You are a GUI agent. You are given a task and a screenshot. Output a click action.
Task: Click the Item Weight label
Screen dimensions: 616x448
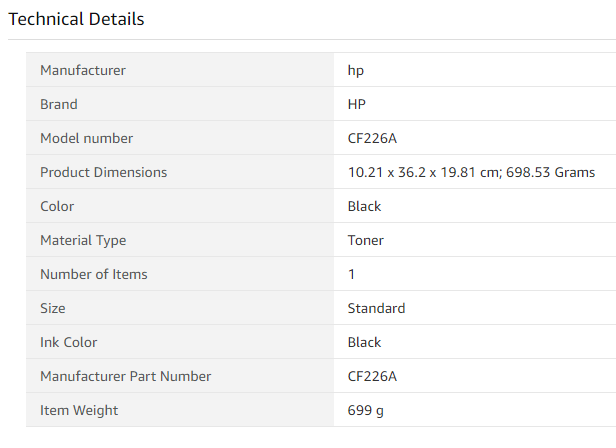pos(79,410)
